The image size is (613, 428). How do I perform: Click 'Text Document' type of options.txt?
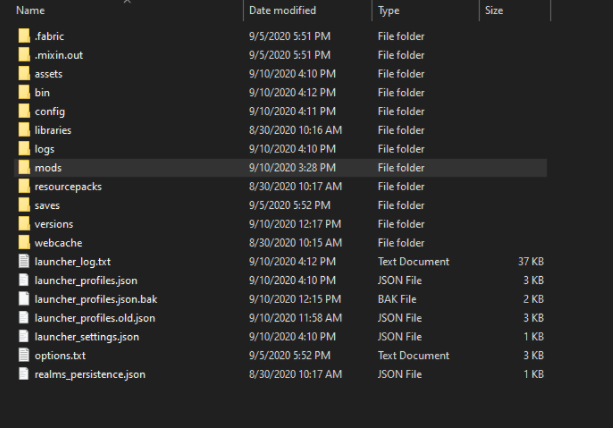pos(414,355)
